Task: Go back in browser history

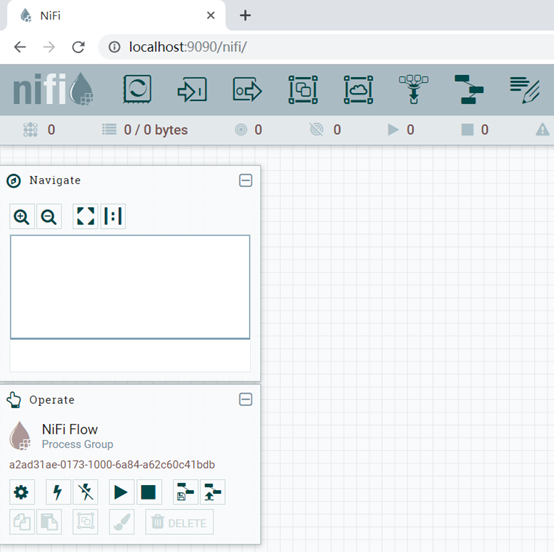Action: click(20, 47)
